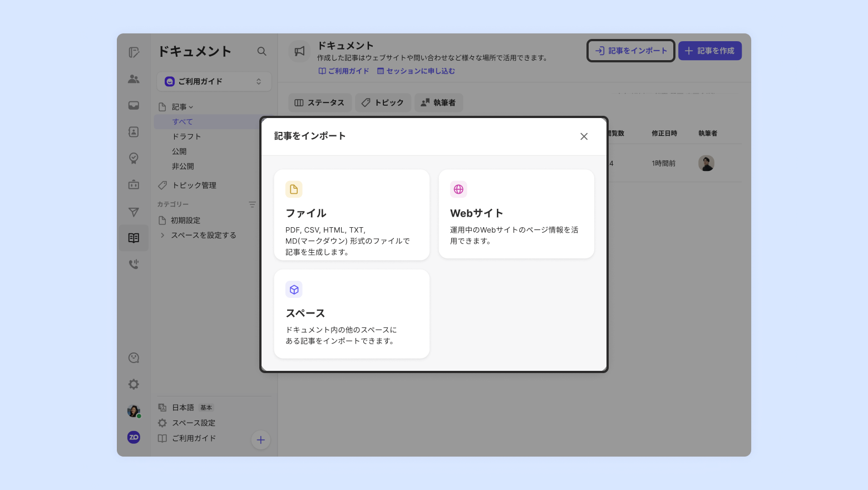Click the カテゴリー section label
The width and height of the screenshot is (868, 490).
(173, 204)
